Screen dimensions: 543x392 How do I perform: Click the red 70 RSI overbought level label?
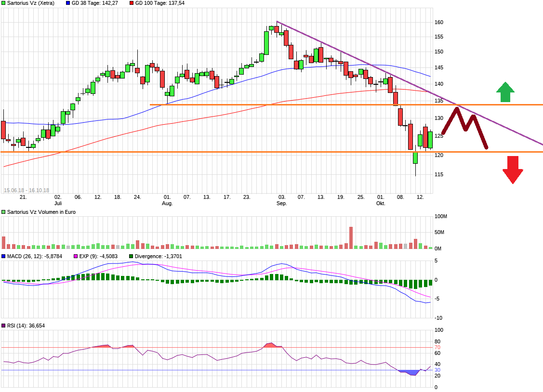tap(437, 347)
